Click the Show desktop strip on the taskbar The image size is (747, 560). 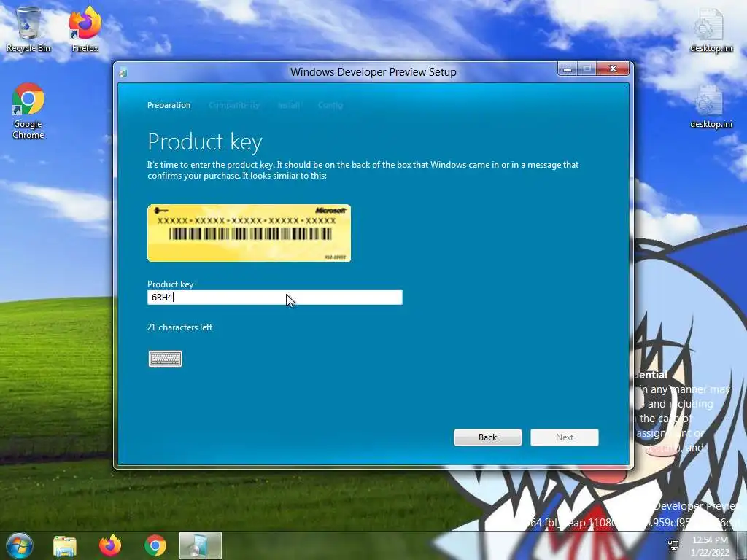point(742,545)
